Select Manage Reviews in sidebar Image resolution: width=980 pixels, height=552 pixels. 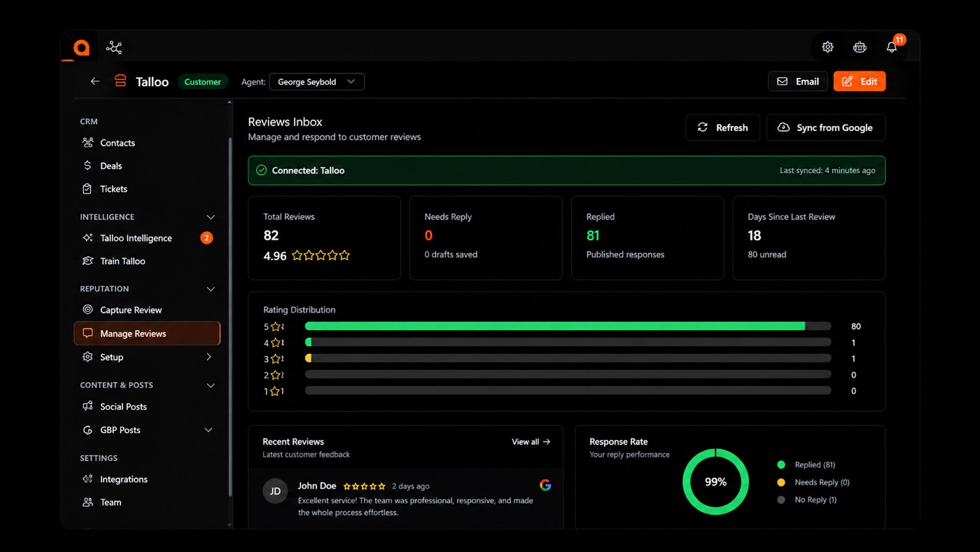147,333
